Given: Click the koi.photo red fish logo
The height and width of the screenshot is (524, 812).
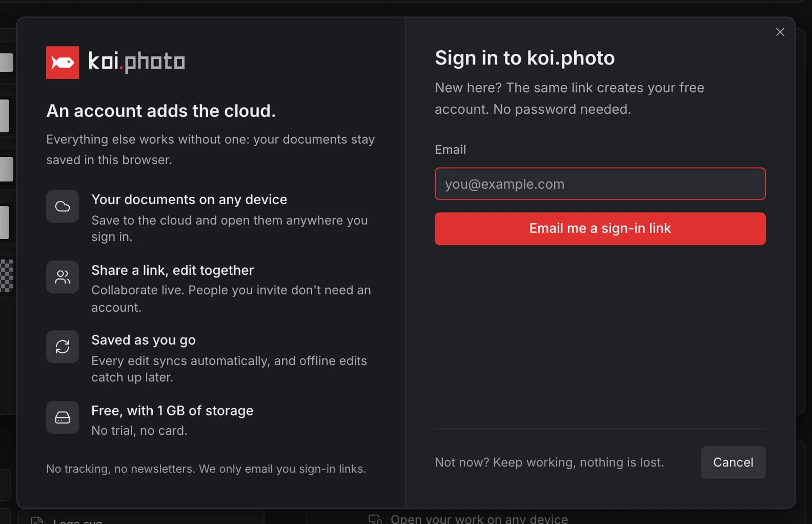Looking at the screenshot, I should pyautogui.click(x=63, y=63).
